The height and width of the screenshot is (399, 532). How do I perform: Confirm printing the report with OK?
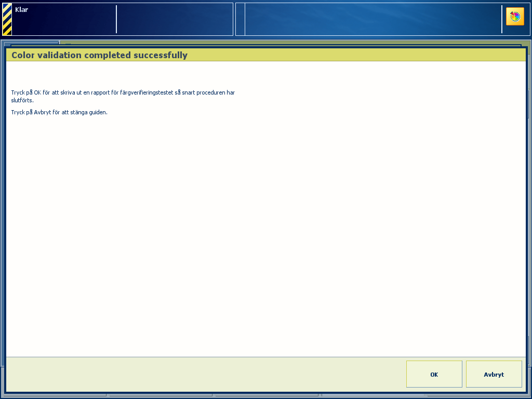coord(434,374)
